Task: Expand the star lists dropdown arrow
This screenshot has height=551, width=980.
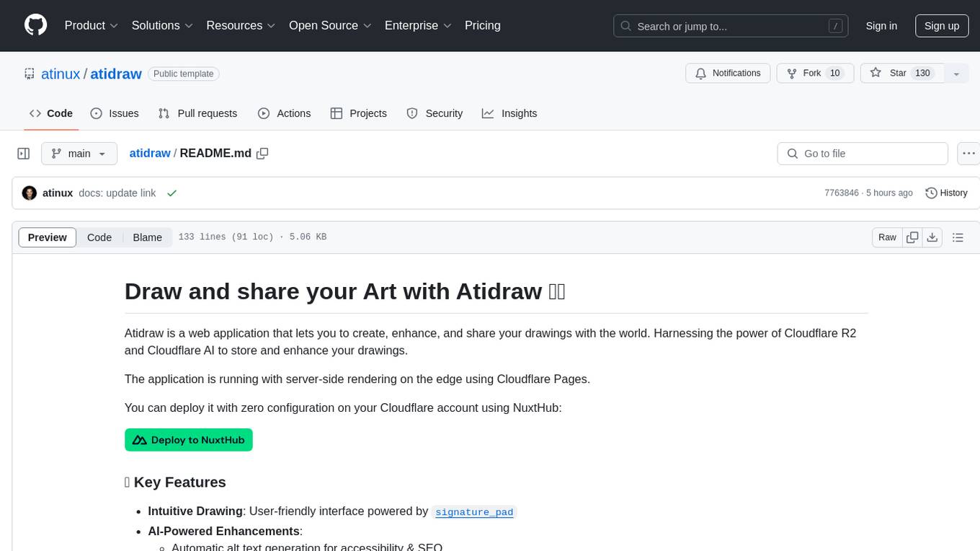Action: 956,74
